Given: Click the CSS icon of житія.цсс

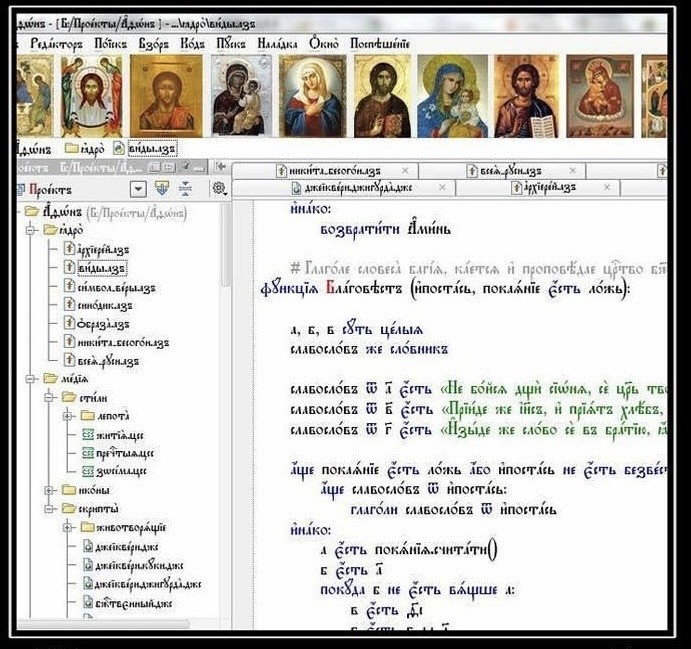Looking at the screenshot, I should (88, 435).
